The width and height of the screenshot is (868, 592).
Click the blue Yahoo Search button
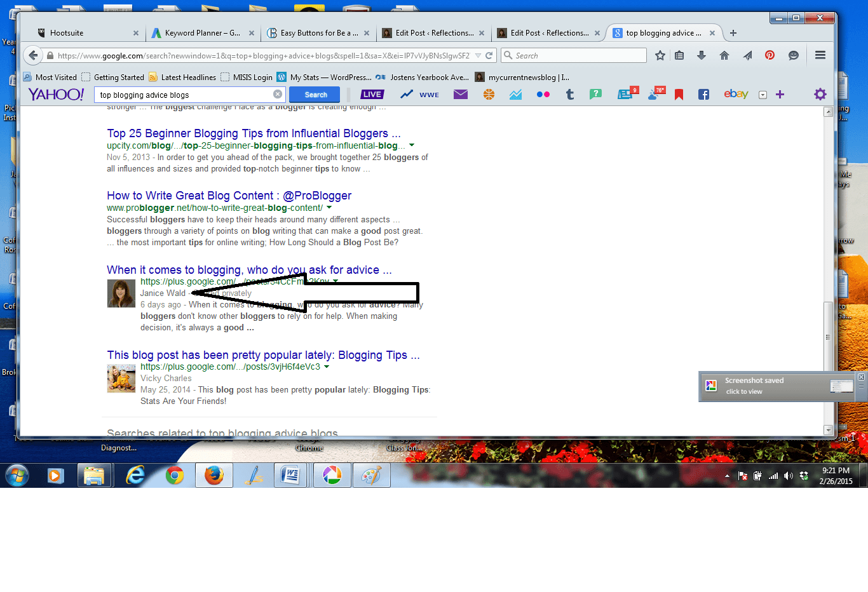[x=315, y=95]
